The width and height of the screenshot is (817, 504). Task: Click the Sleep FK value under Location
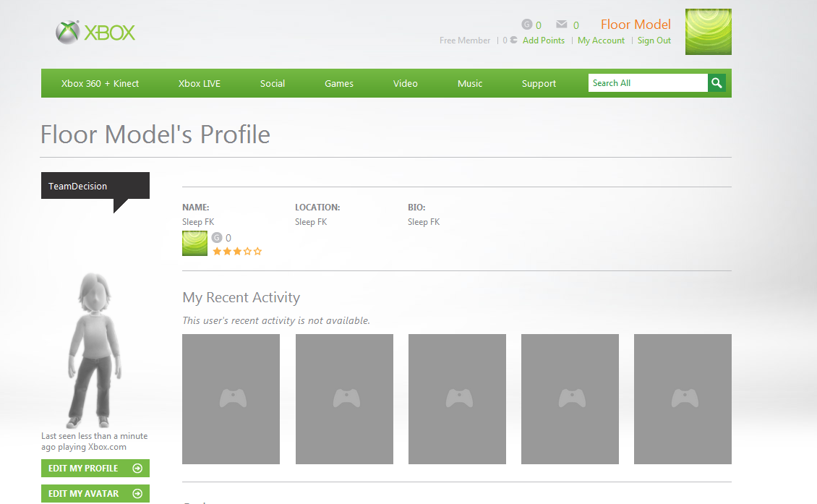tap(311, 222)
